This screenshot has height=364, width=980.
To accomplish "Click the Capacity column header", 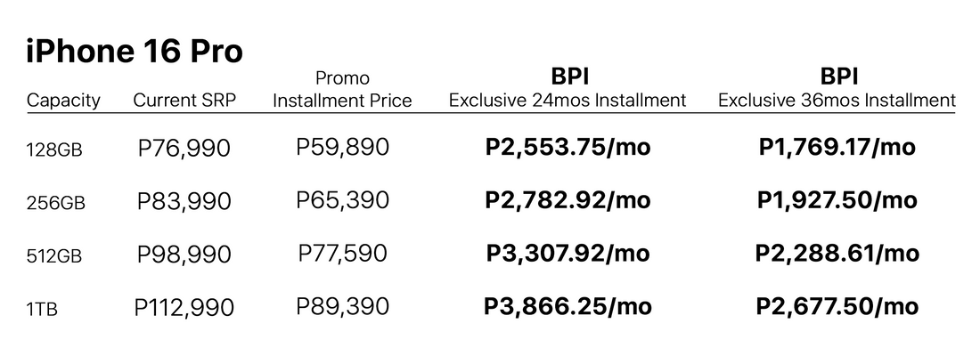I will coord(63,101).
